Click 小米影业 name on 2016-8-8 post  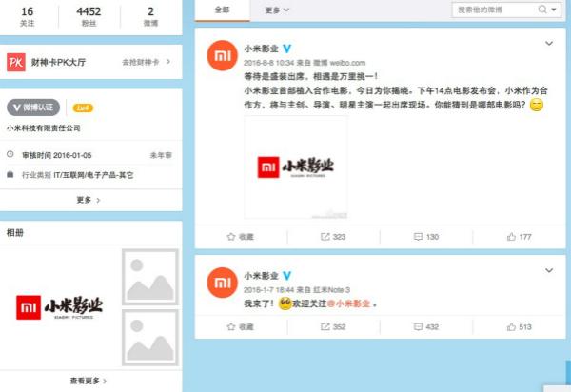coord(261,49)
